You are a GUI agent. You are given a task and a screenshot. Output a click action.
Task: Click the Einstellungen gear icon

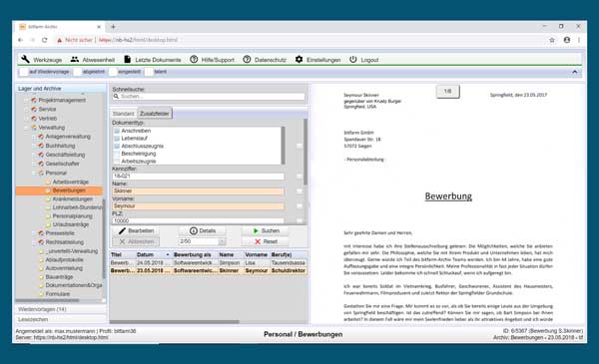299,59
